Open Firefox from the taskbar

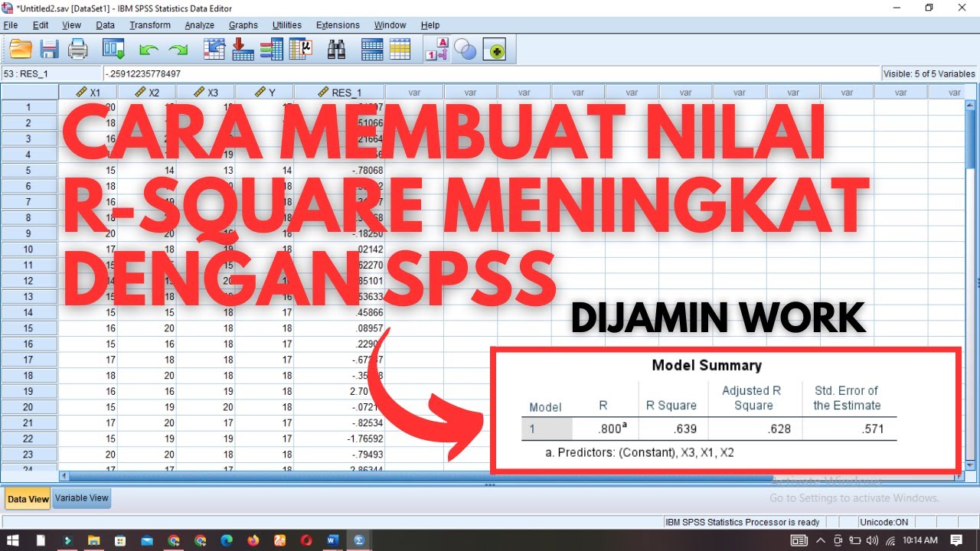(x=253, y=540)
